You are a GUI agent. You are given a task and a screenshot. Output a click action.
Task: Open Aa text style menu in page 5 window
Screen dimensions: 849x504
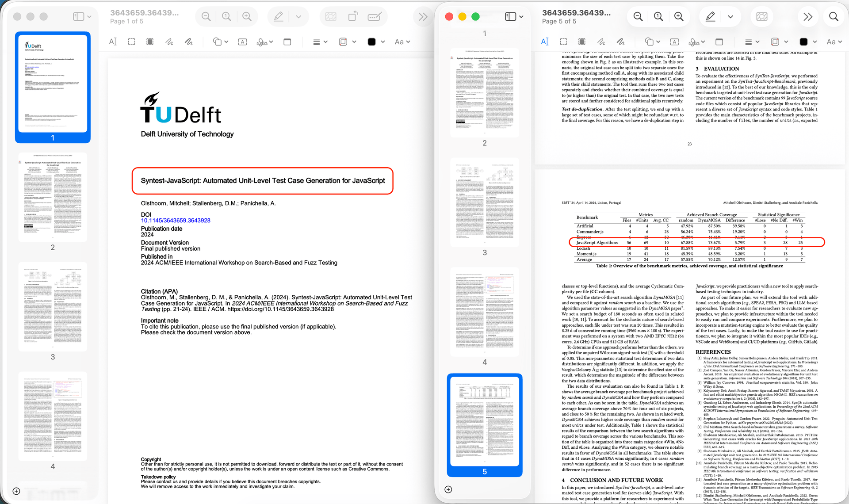point(834,42)
